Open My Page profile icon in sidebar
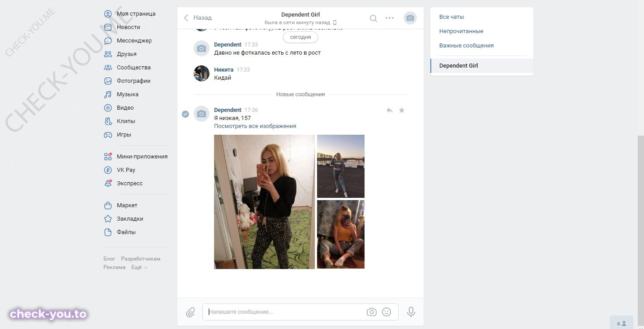Screen dimensions: 644x329 [x=108, y=14]
